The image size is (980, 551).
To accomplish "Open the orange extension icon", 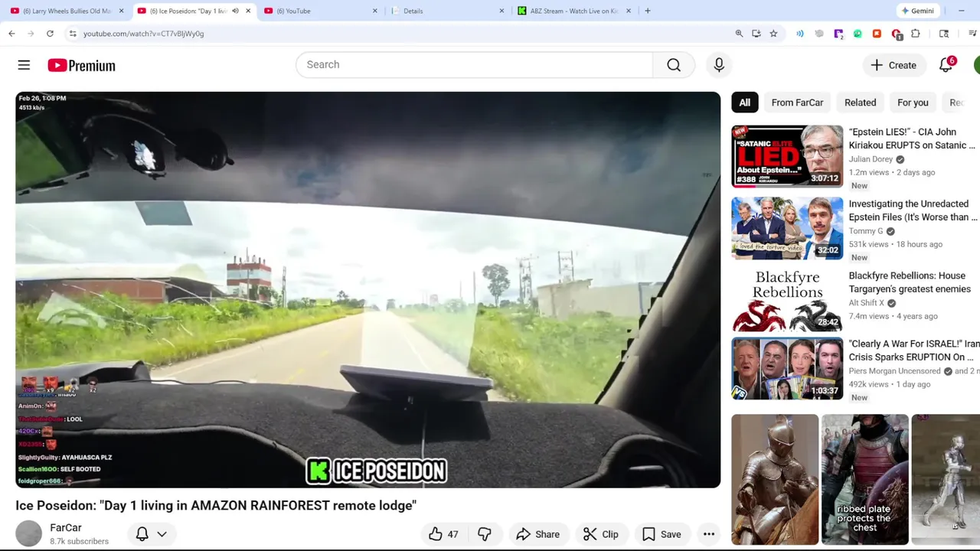I will (877, 34).
